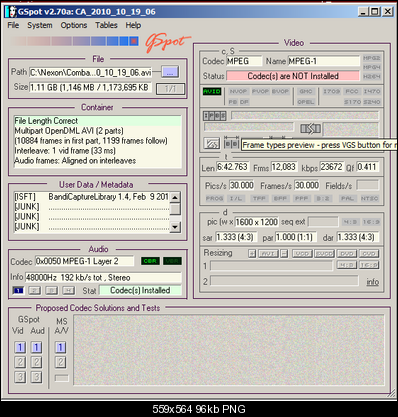Select audio stream 1 button

click(x=18, y=290)
